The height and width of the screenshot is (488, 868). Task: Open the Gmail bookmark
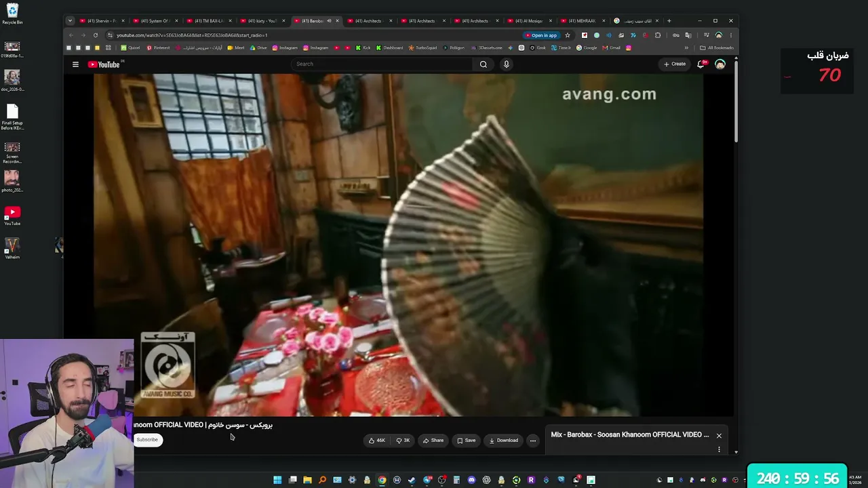612,48
